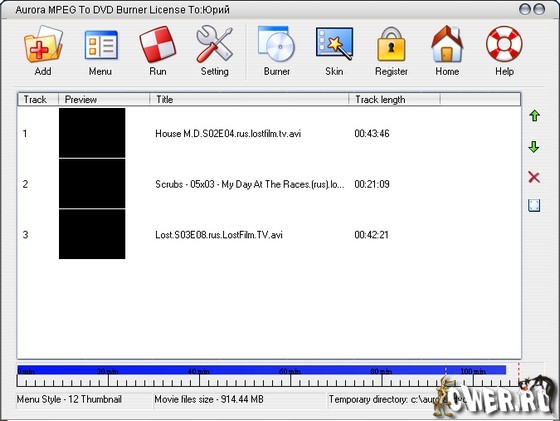Viewport: 560px width, 421px height.
Task: Click the Add files folder icon
Action: point(43,45)
